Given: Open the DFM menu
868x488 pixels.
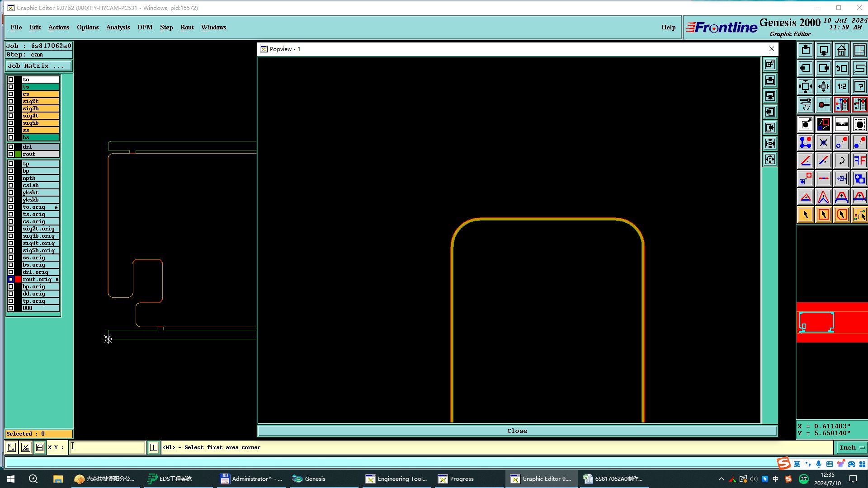Looking at the screenshot, I should click(145, 27).
